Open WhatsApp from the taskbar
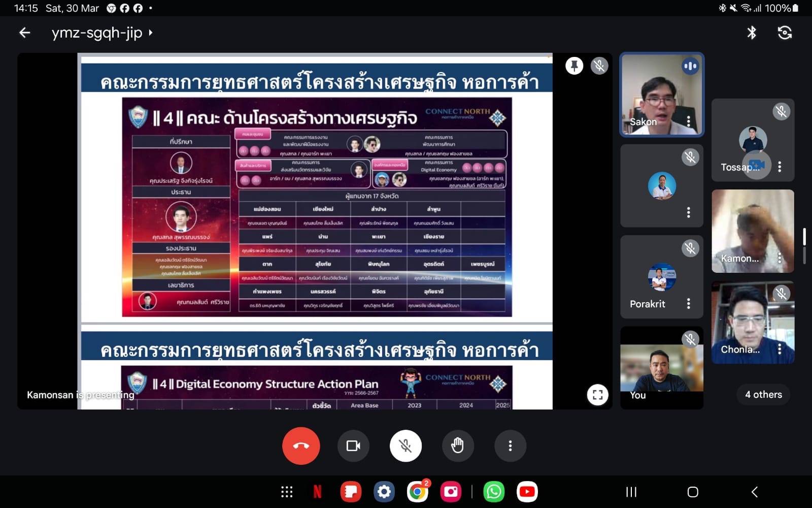Image resolution: width=812 pixels, height=508 pixels. [x=493, y=492]
